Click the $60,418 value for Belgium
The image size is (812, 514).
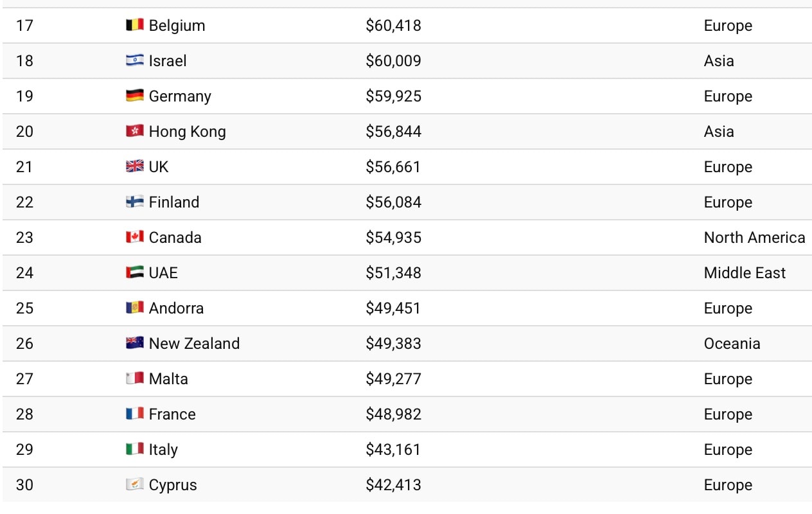click(x=393, y=26)
